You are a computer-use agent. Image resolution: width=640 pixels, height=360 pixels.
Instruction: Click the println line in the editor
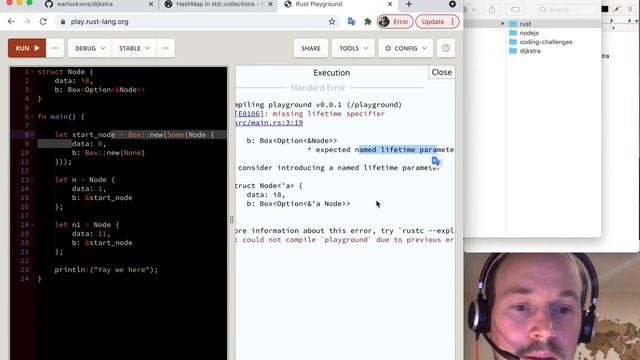pyautogui.click(x=106, y=269)
